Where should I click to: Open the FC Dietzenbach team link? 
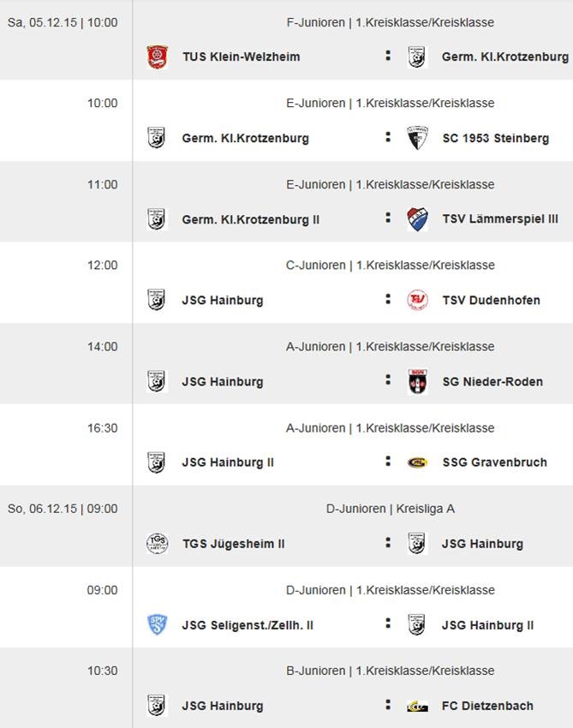[x=487, y=707]
